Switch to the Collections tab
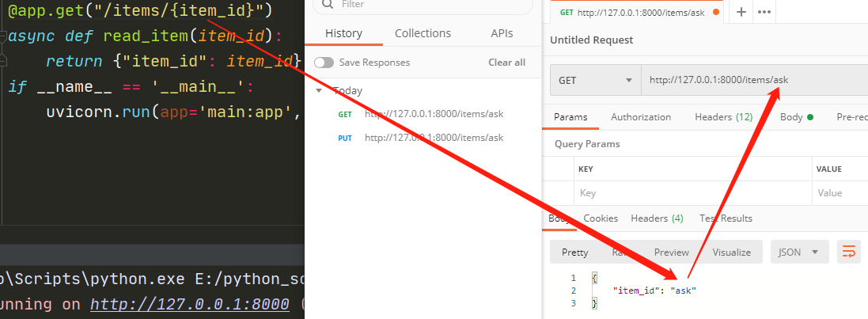868x319 pixels. pyautogui.click(x=423, y=33)
